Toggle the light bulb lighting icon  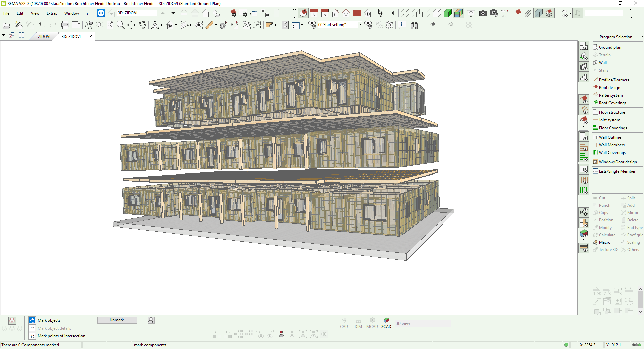tap(99, 25)
